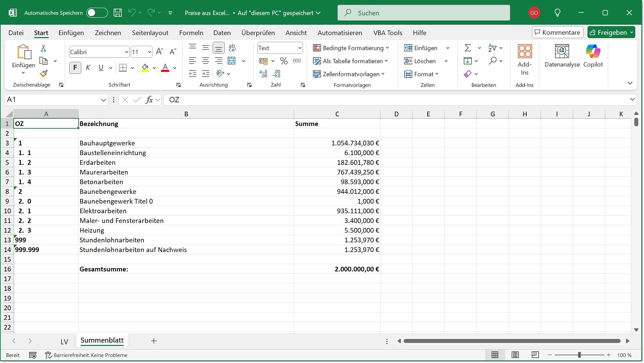Click the percent style icon

(284, 61)
